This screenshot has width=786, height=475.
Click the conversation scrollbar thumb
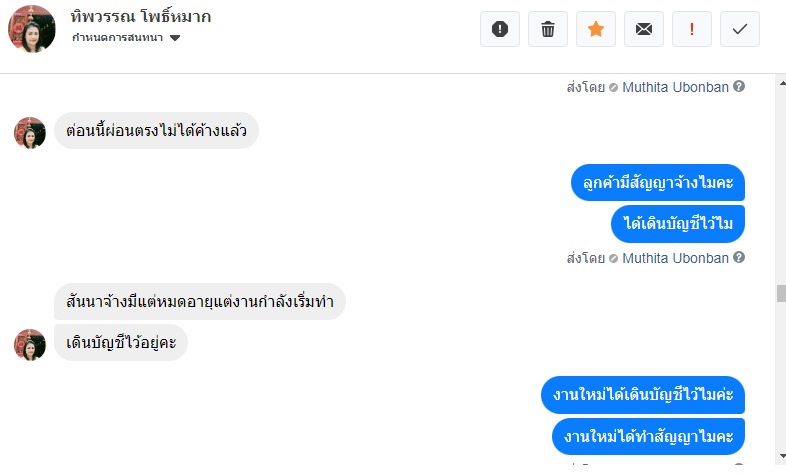[780, 293]
